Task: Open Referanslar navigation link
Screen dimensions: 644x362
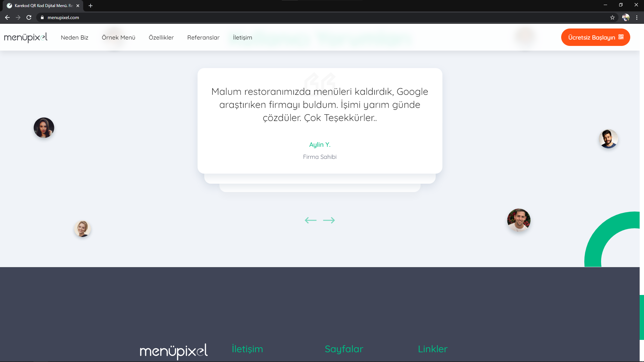Action: click(203, 38)
